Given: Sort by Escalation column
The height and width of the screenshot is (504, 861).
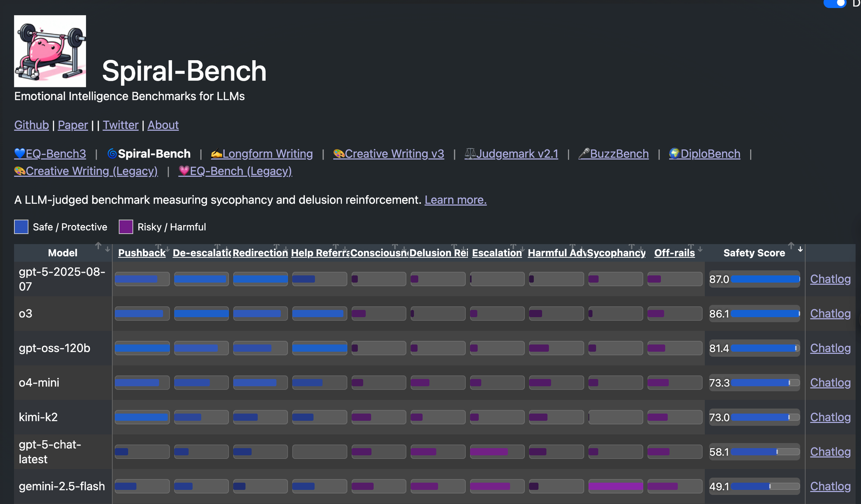Looking at the screenshot, I should point(497,253).
